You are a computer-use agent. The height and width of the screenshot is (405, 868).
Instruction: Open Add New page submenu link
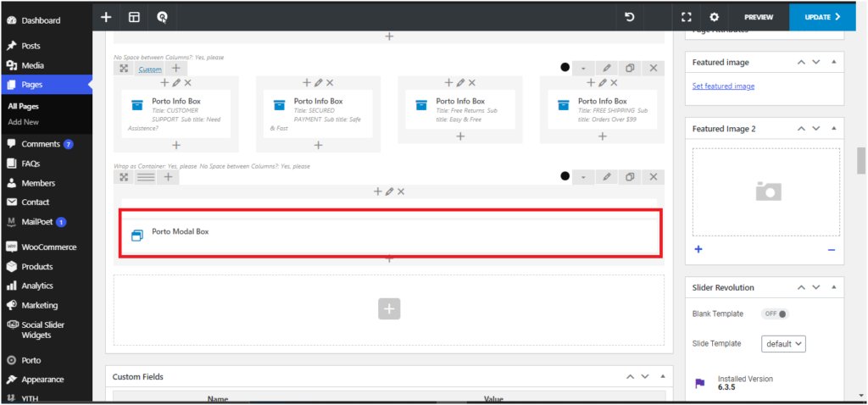(23, 122)
